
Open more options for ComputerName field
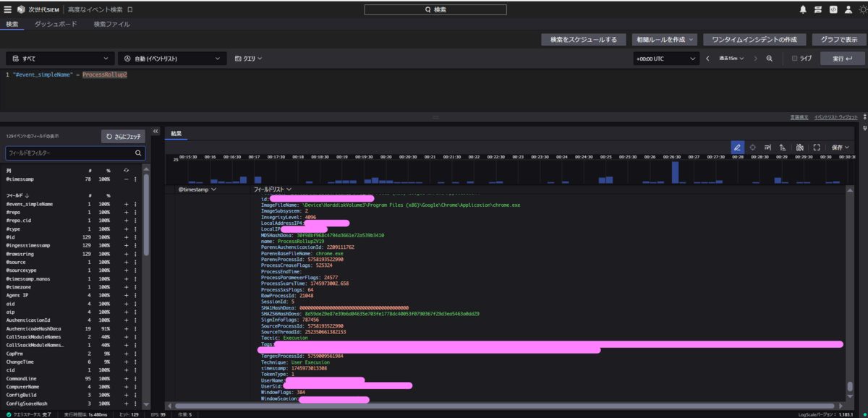pos(135,387)
